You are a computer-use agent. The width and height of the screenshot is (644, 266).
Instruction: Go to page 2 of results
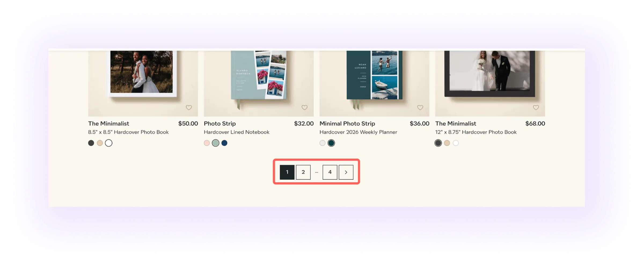point(303,172)
